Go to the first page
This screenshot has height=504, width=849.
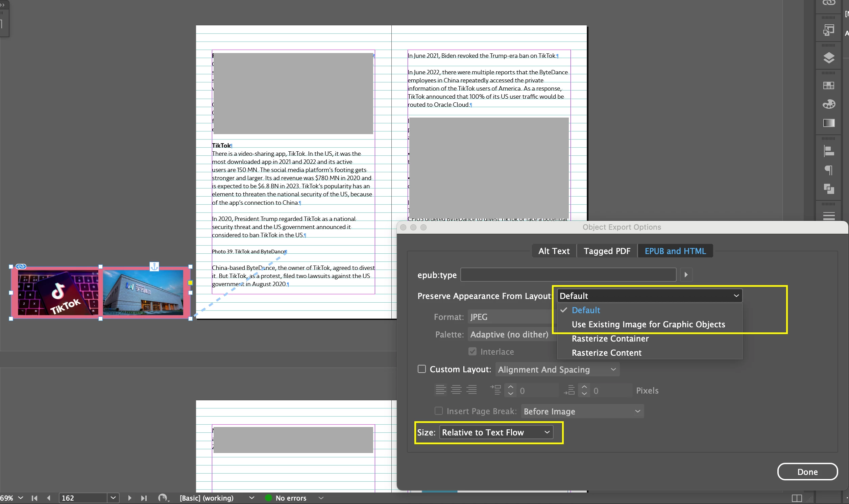click(x=34, y=498)
